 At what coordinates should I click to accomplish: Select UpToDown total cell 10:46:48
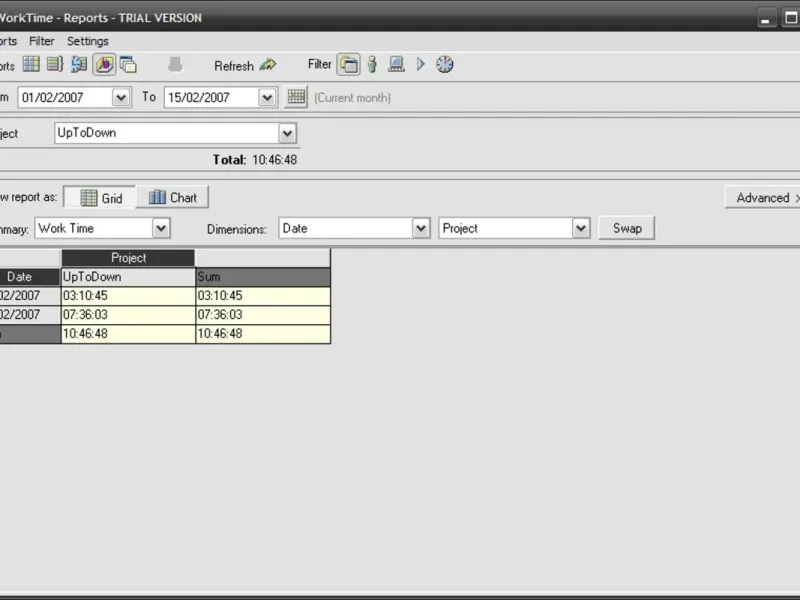pos(128,333)
